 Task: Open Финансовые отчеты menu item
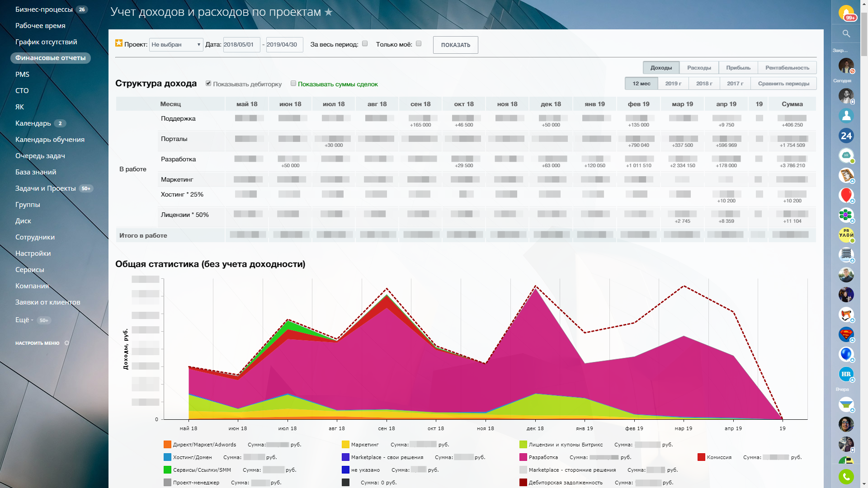click(x=50, y=58)
